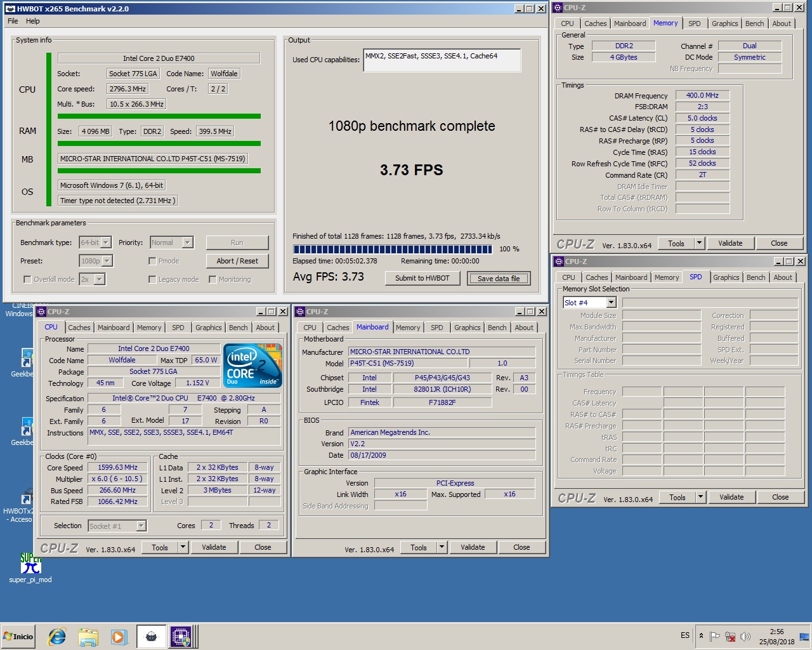Click the Run button
Viewport: 812px width, 650px height.
coord(237,242)
